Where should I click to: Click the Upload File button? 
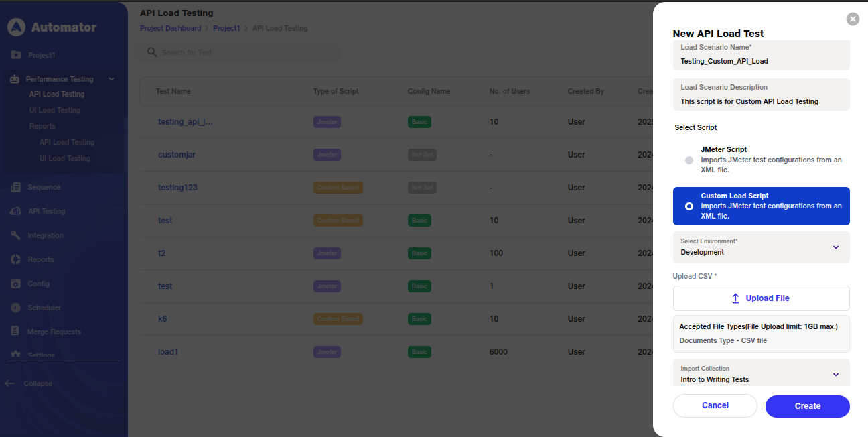pyautogui.click(x=762, y=298)
